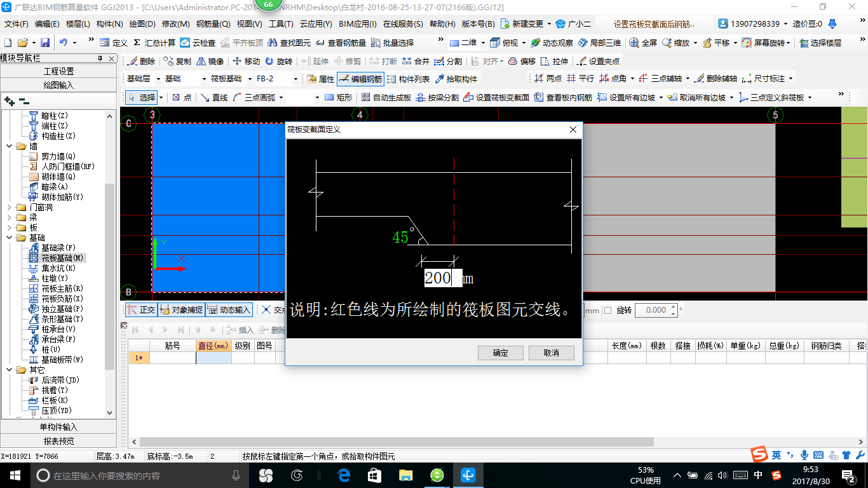Open 查看钢筋量 rebar quantity view
Screen dimensions: 868x488
coord(341,43)
